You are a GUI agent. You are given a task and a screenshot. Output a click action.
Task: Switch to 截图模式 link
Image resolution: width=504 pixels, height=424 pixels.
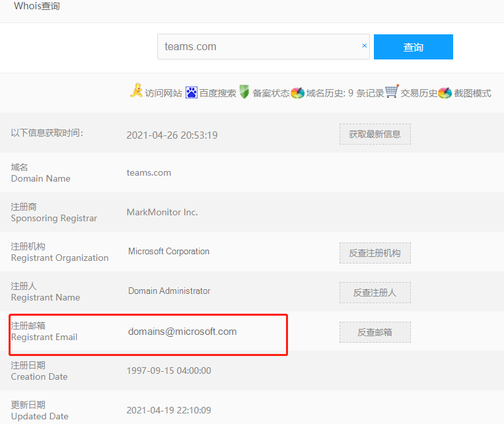[472, 93]
